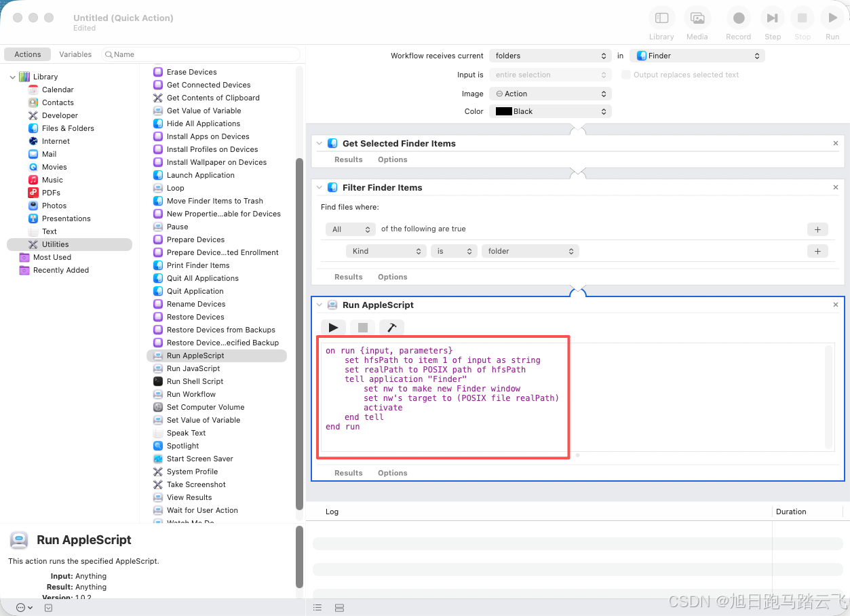Screen dimensions: 850x616
Task: Select the Music library category
Action: coord(52,180)
